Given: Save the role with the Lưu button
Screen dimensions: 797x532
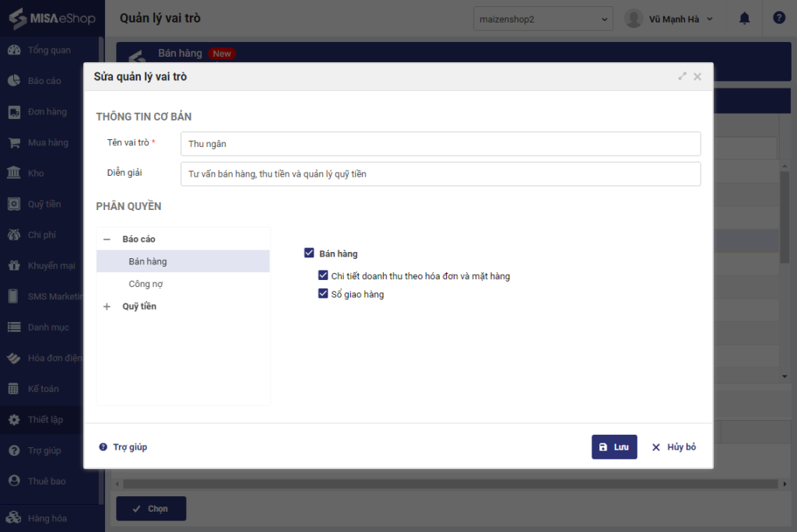Looking at the screenshot, I should [x=614, y=447].
